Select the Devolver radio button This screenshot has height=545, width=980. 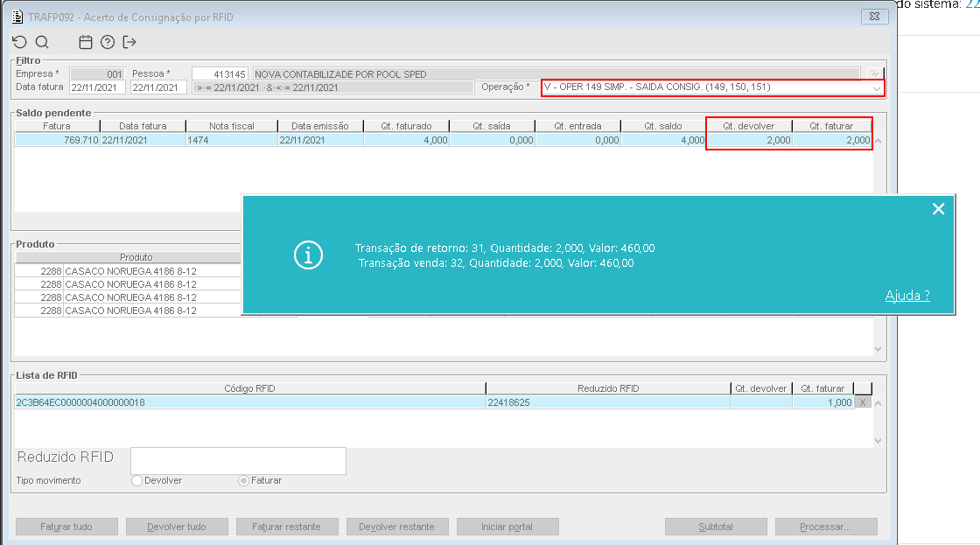click(136, 480)
